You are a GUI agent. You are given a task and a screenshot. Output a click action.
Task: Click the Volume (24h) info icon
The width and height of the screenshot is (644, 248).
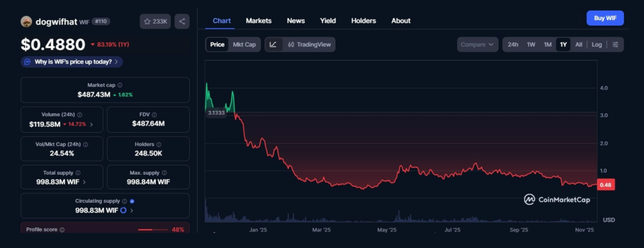(80, 115)
